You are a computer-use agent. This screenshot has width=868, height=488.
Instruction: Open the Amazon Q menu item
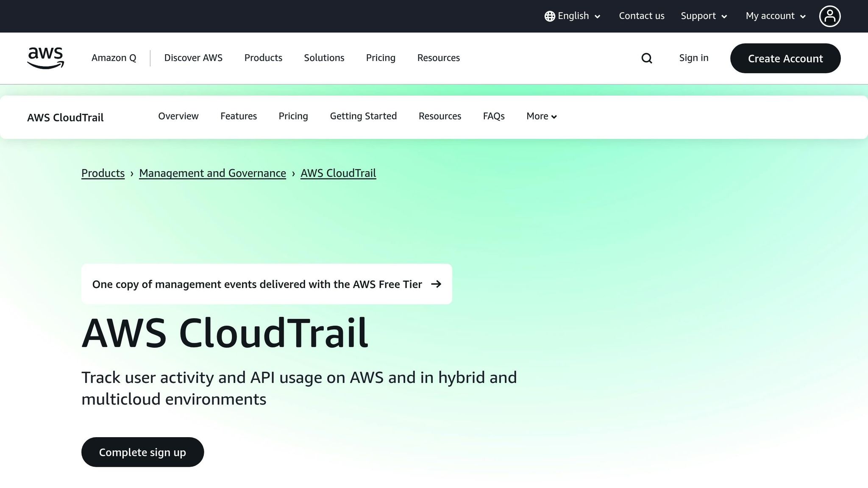tap(114, 58)
